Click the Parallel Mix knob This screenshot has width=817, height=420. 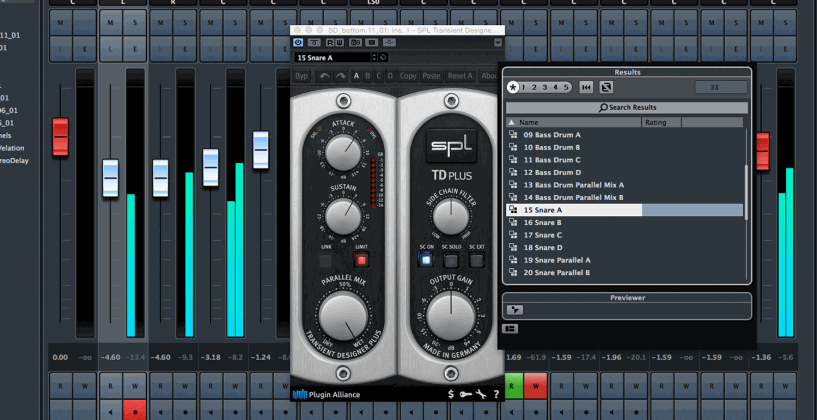click(x=343, y=316)
